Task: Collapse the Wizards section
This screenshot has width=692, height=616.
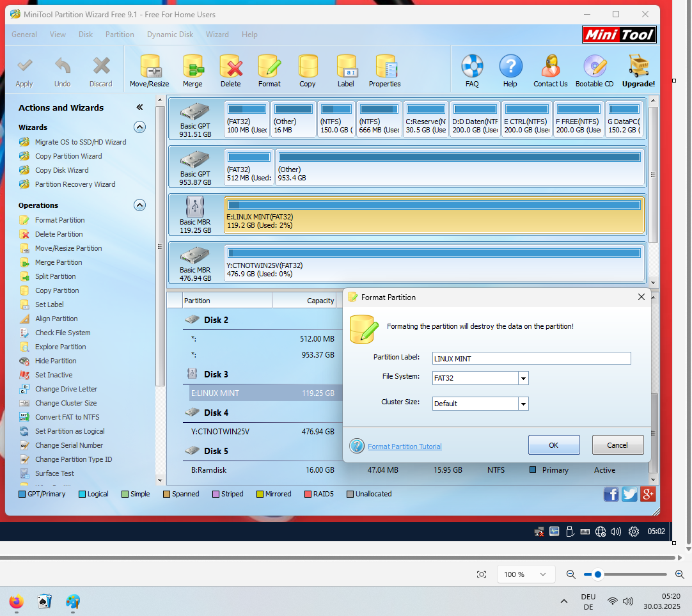Action: point(139,127)
